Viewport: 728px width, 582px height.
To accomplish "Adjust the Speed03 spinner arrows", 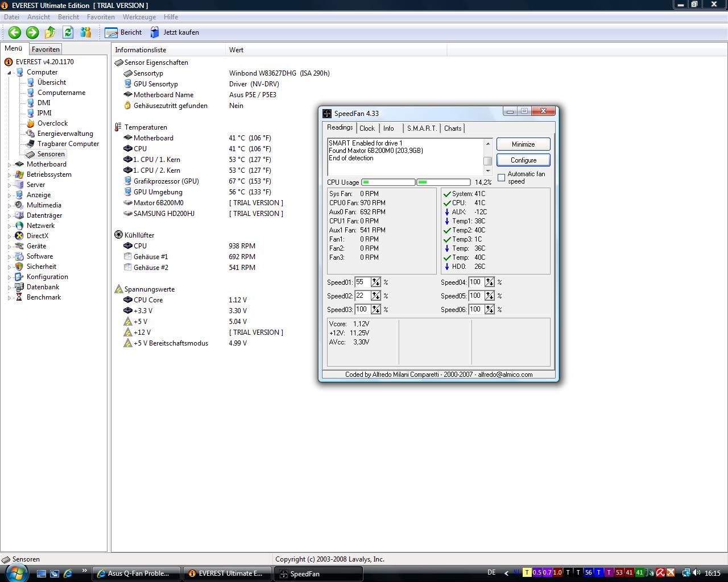I will click(375, 309).
